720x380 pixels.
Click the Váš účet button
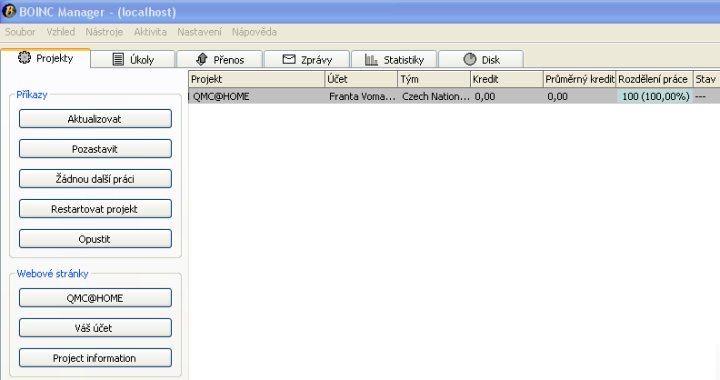point(95,328)
